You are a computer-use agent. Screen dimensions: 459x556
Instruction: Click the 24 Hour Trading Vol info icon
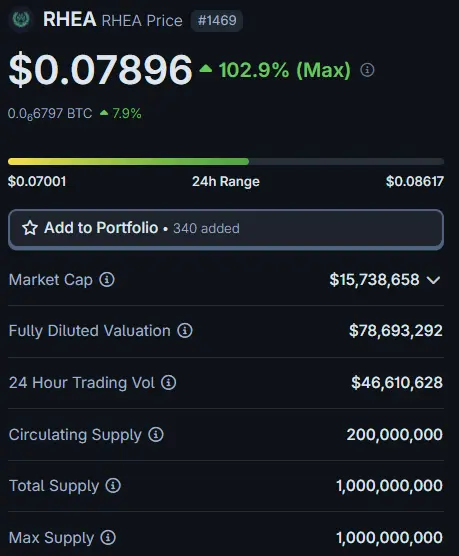[168, 383]
